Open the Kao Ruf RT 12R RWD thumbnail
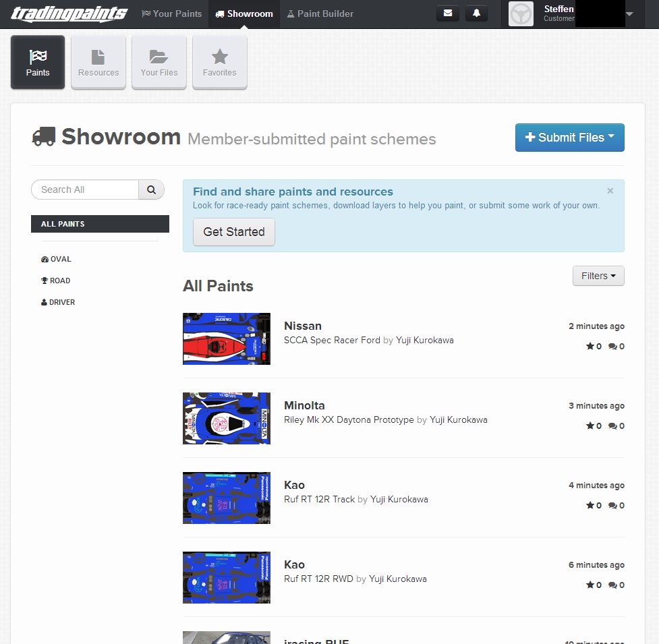This screenshot has height=644, width=659. pyautogui.click(x=227, y=578)
